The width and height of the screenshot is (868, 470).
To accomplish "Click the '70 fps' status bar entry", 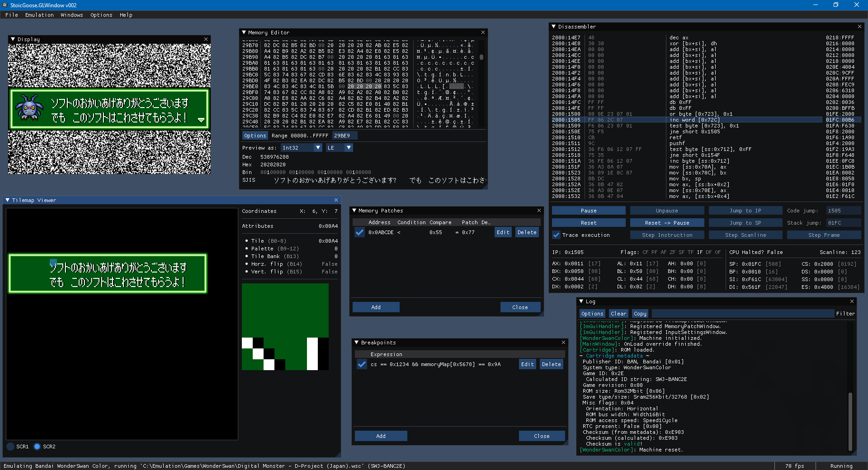I will (x=794, y=466).
